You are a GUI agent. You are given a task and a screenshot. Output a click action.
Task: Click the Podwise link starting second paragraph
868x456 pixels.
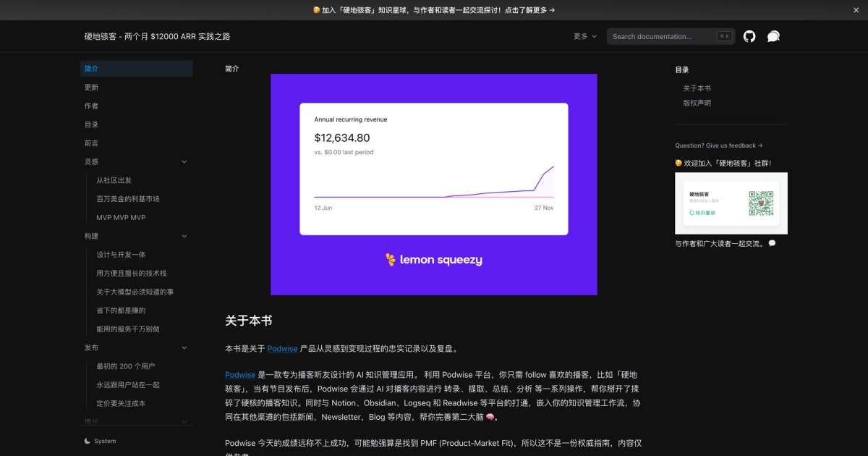point(240,375)
